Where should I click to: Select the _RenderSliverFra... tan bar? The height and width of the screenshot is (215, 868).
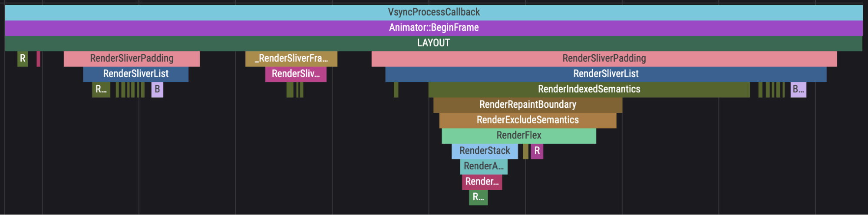291,59
